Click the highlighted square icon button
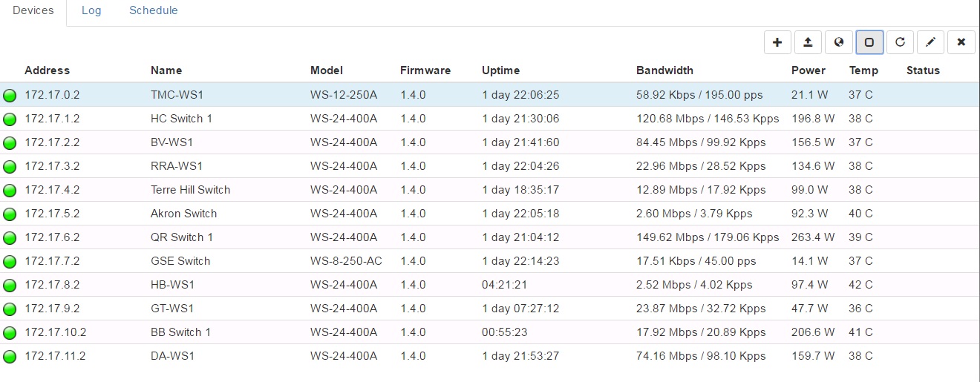This screenshot has width=980, height=382. coord(869,42)
